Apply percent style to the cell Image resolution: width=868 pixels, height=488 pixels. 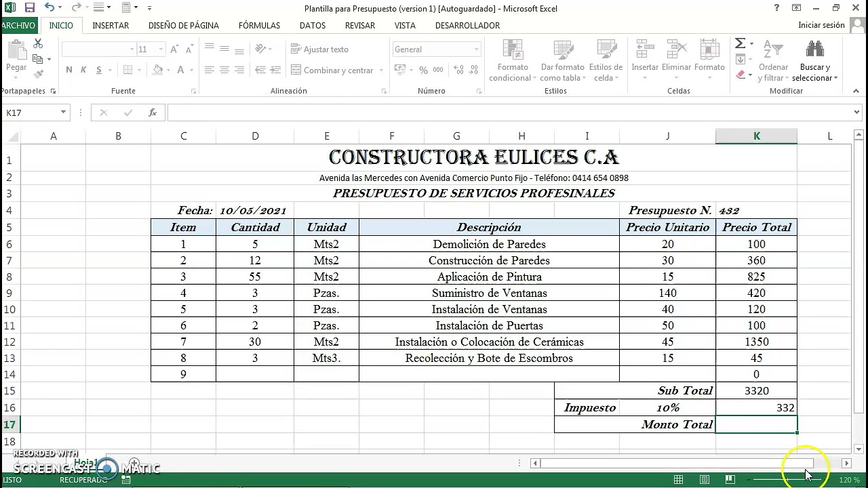click(423, 70)
